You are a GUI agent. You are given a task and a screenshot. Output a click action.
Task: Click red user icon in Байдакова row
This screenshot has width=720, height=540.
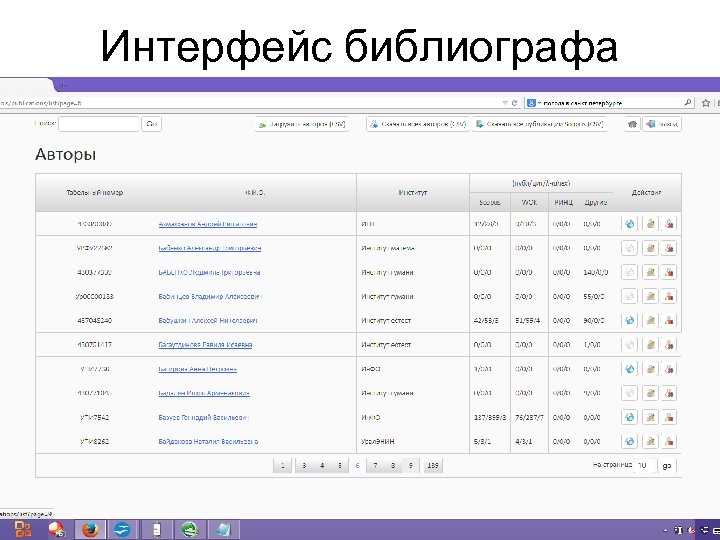click(669, 441)
